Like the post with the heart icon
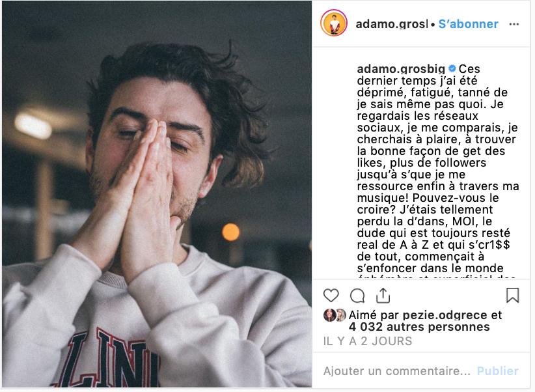The height and width of the screenshot is (392, 535). tap(331, 296)
